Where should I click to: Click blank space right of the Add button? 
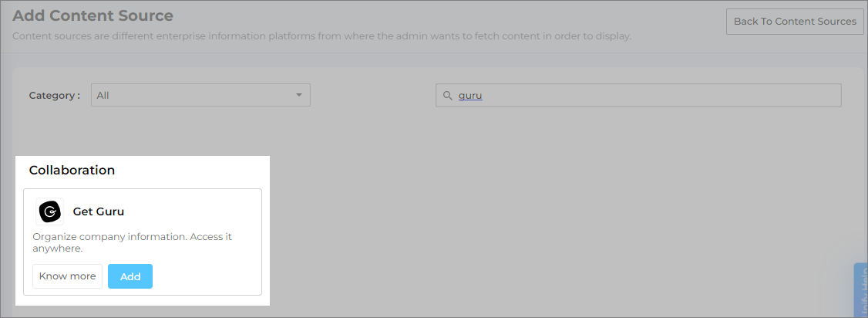click(204, 276)
